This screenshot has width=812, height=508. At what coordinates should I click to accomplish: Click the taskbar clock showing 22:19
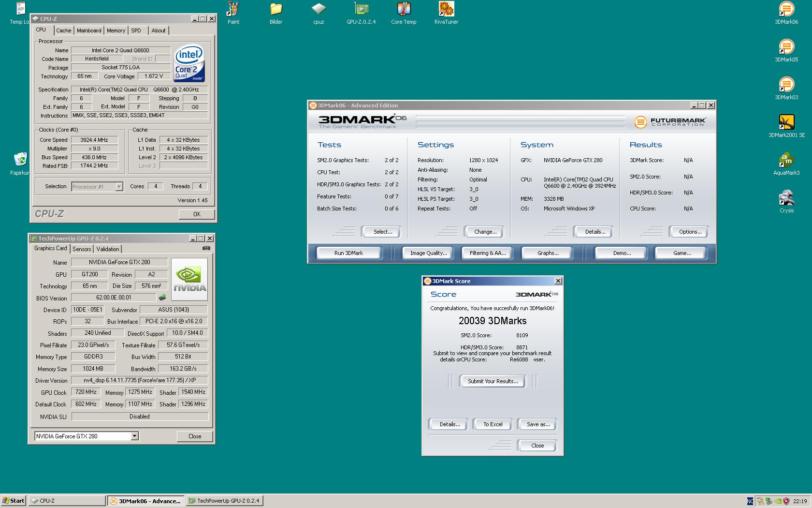click(x=800, y=501)
